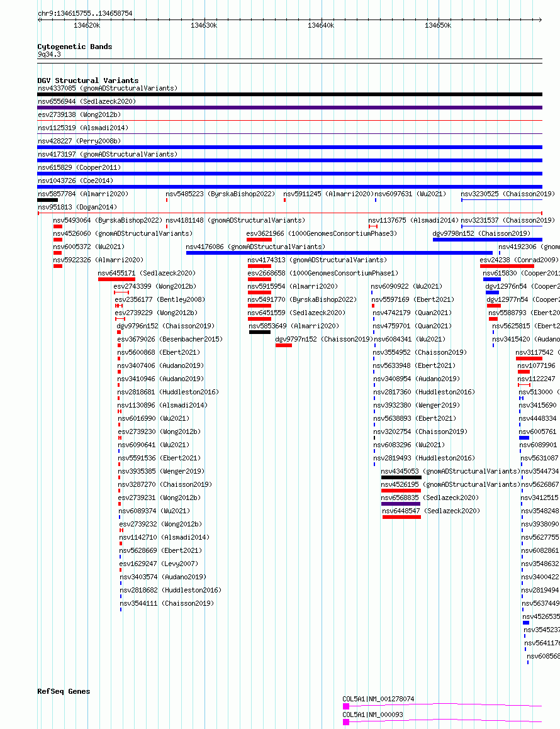The image size is (560, 729).
Task: Click purple bar of nsv6568835 (Sedlazeck2020)
Action: tap(400, 504)
